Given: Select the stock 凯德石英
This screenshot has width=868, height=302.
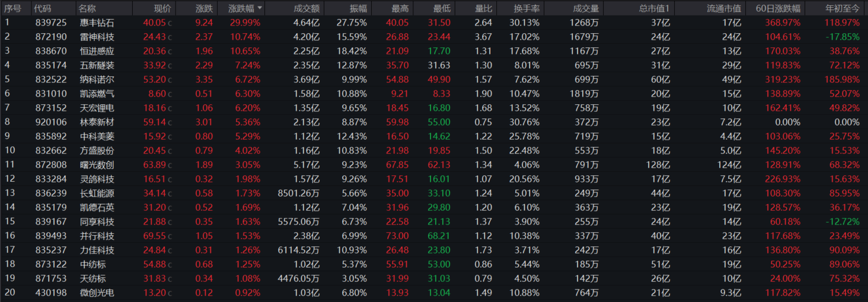Looking at the screenshot, I should click(97, 207).
